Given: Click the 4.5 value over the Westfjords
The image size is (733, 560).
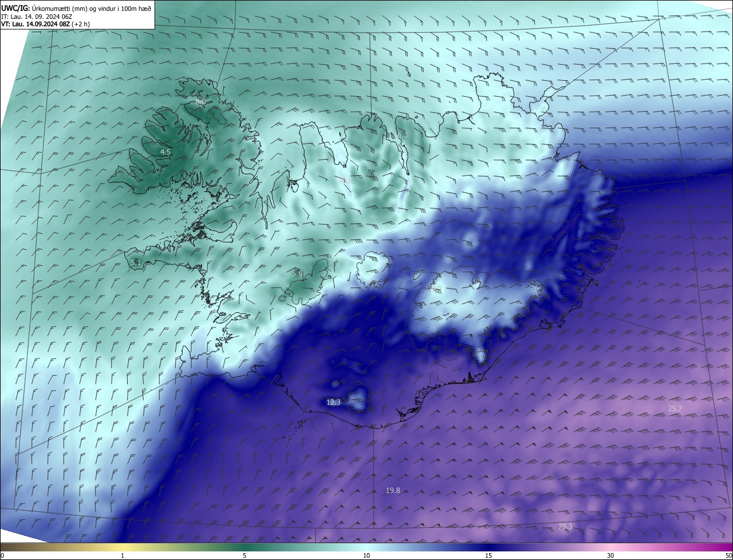Looking at the screenshot, I should [165, 152].
